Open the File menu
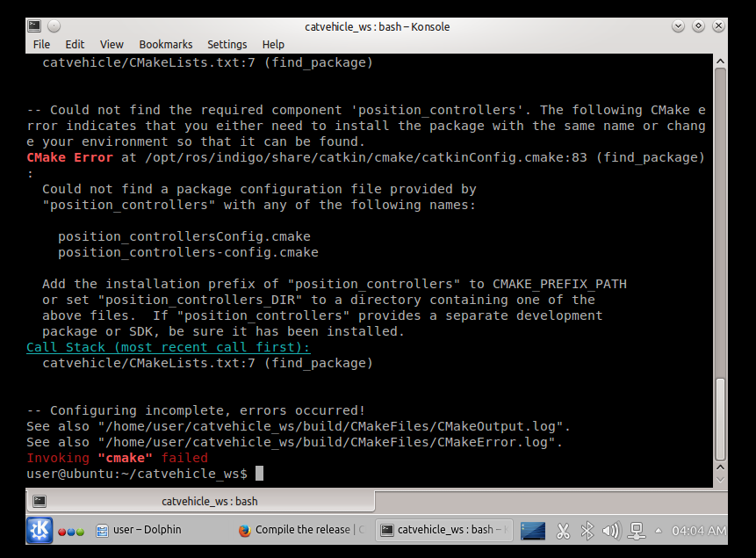The height and width of the screenshot is (558, 756). pos(41,44)
